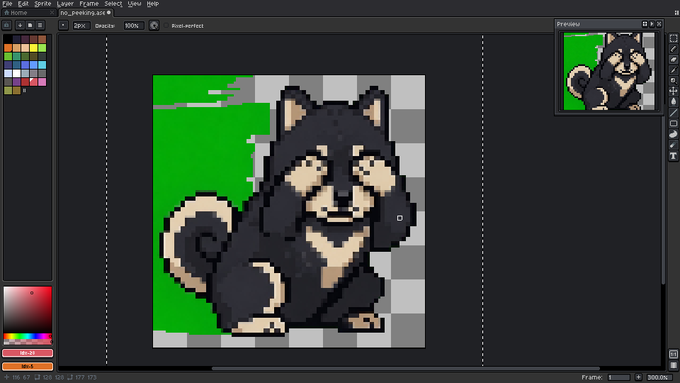Click the Opacity 100% field

[134, 26]
